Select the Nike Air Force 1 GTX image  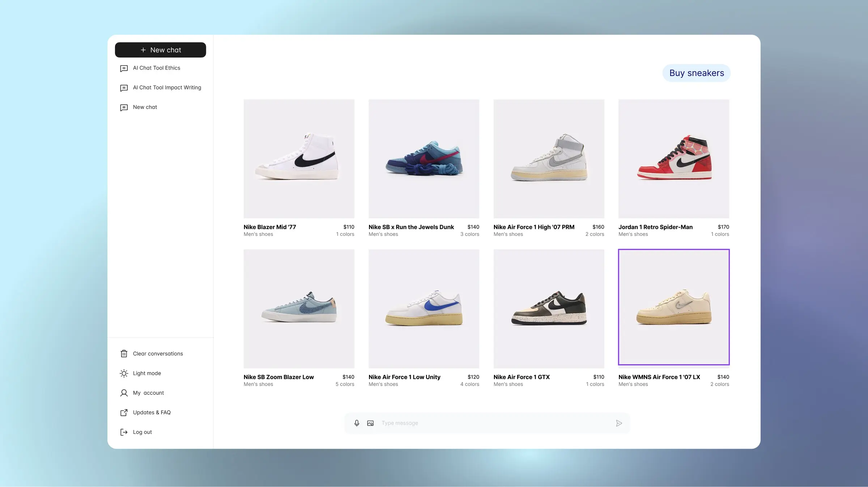(x=549, y=309)
